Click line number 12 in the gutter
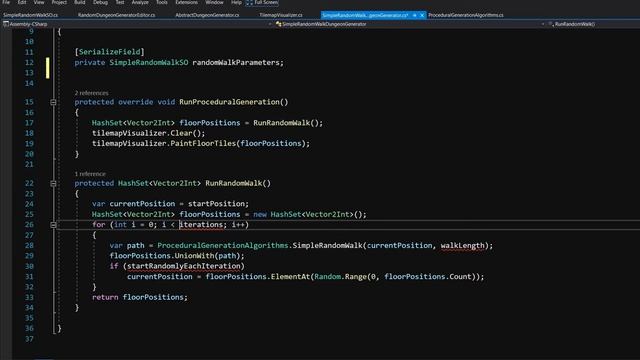640x360 pixels. [x=29, y=62]
